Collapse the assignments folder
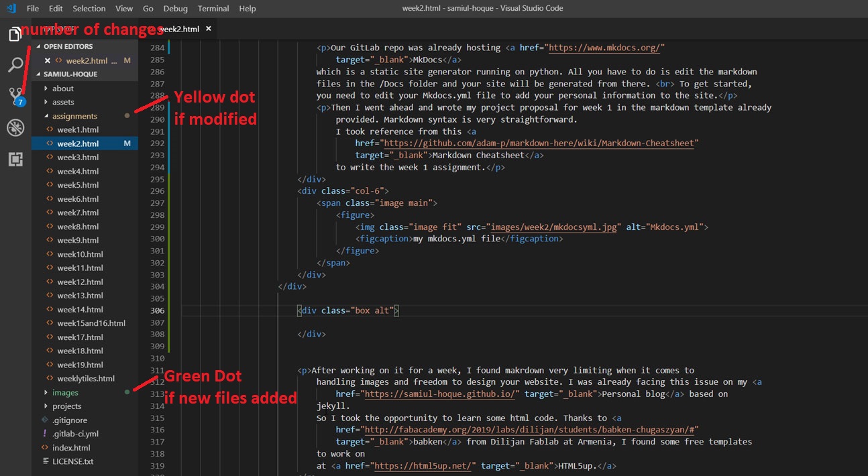This screenshot has height=476, width=868. [x=85, y=116]
